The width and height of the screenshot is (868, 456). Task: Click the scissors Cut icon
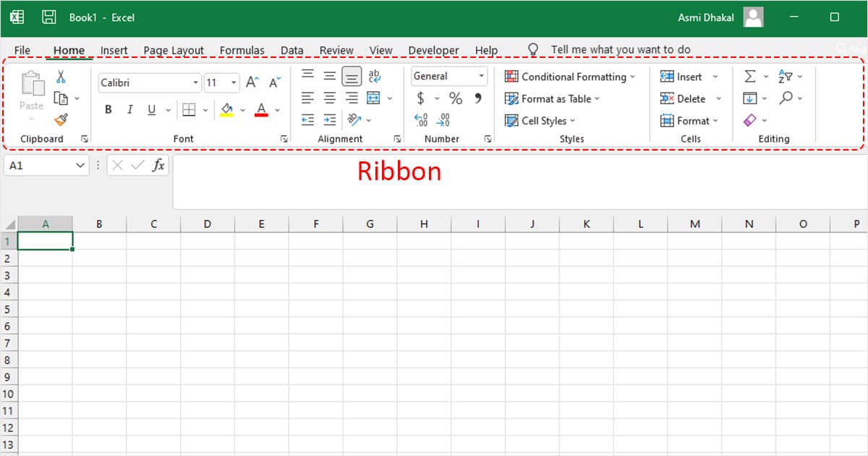(x=61, y=76)
